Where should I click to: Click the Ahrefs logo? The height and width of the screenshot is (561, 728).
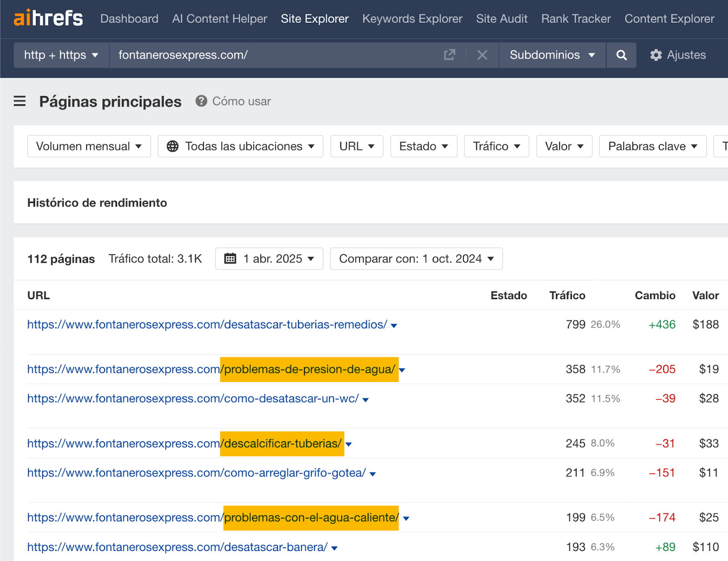click(48, 18)
